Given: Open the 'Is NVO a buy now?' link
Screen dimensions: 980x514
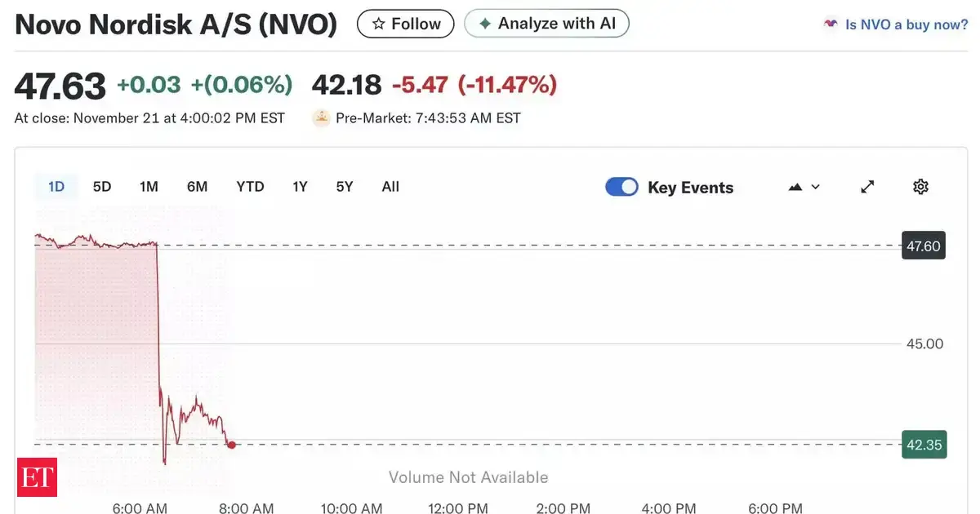Looking at the screenshot, I should (x=906, y=24).
